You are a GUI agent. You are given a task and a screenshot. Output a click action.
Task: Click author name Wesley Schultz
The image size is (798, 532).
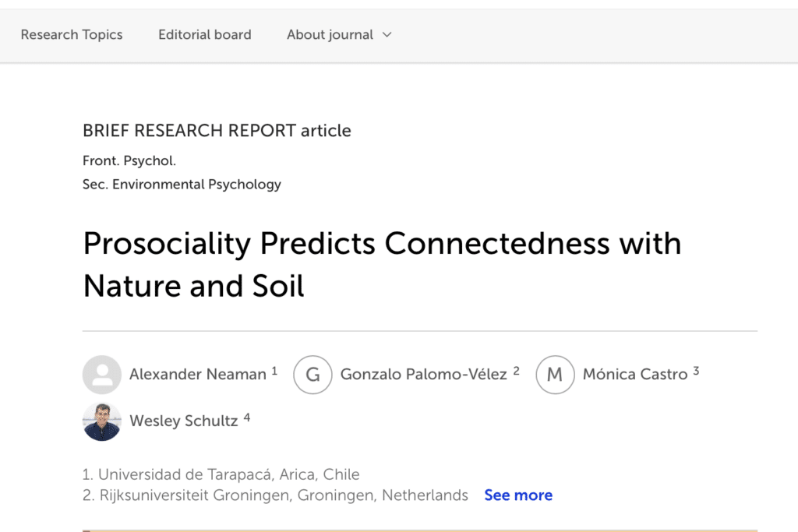[x=184, y=421]
